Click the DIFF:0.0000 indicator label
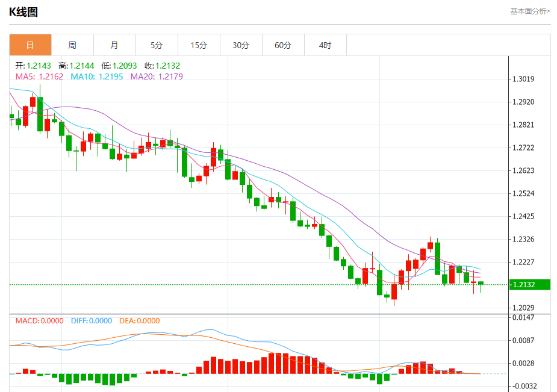The image size is (557, 392). pyautogui.click(x=92, y=320)
